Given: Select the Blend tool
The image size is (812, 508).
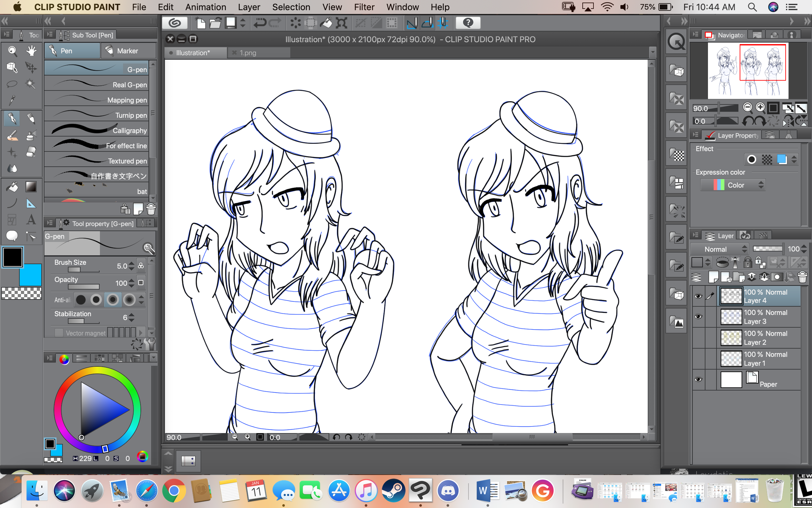Looking at the screenshot, I should tap(12, 168).
